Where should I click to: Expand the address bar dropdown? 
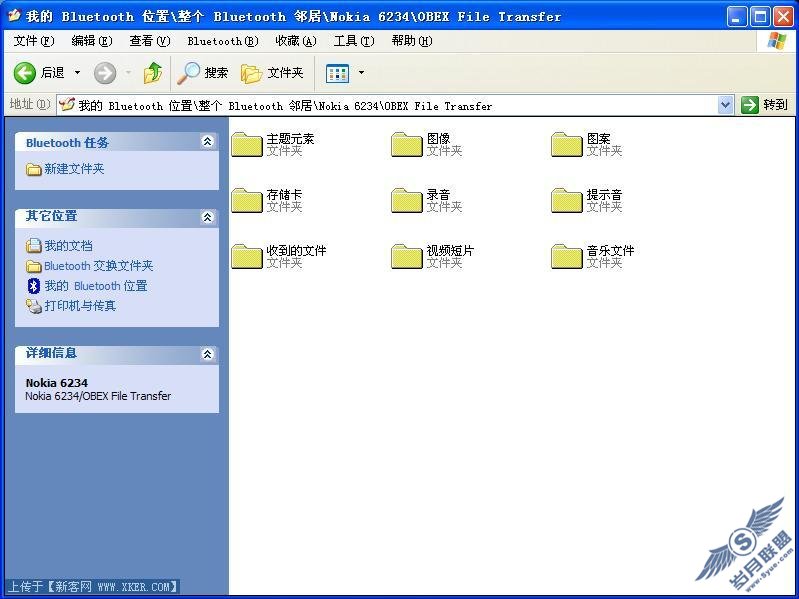click(725, 105)
